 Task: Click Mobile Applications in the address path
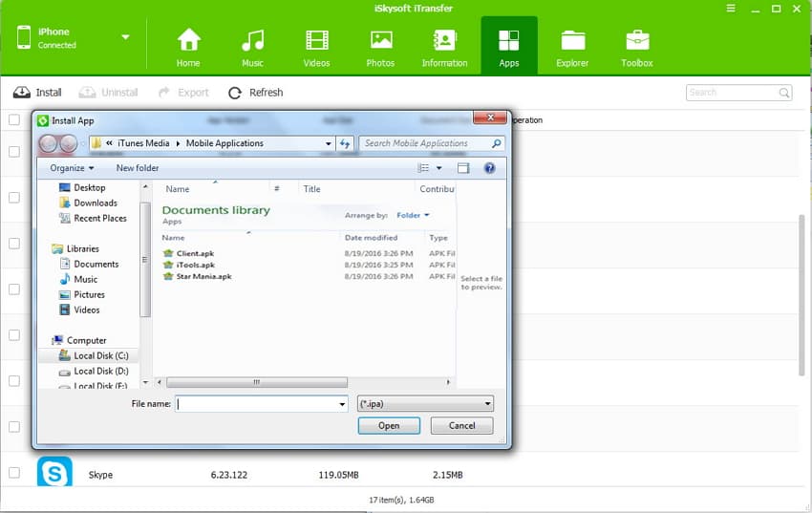click(224, 143)
